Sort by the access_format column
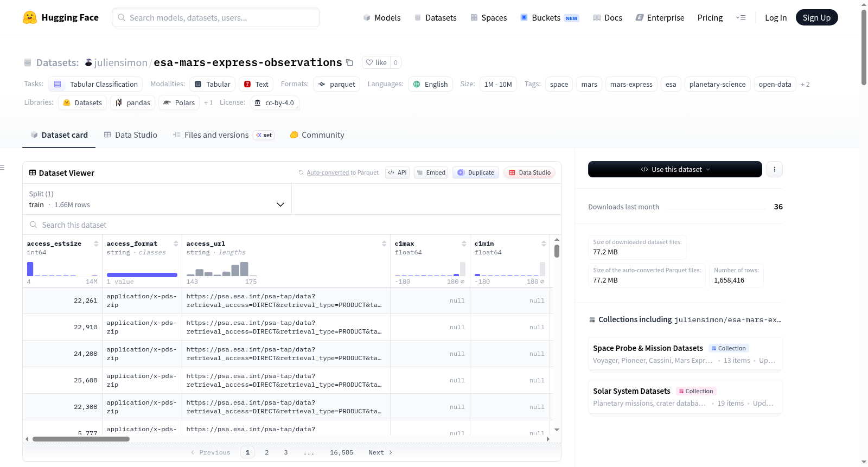 point(176,244)
